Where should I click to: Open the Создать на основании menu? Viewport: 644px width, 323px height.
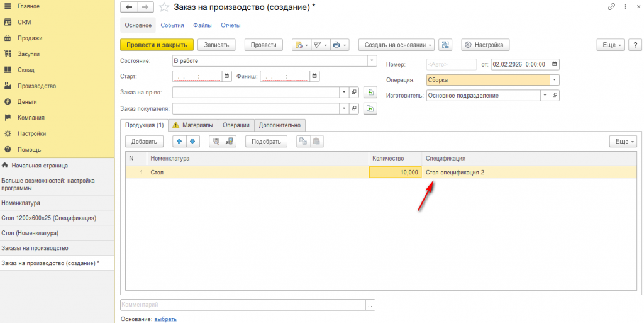tap(396, 45)
